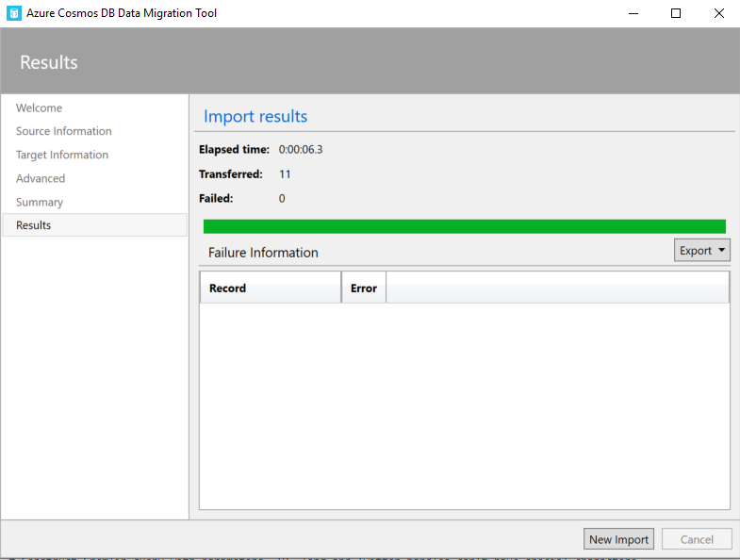Click the Failed count 0
740x560 pixels.
[x=282, y=198]
